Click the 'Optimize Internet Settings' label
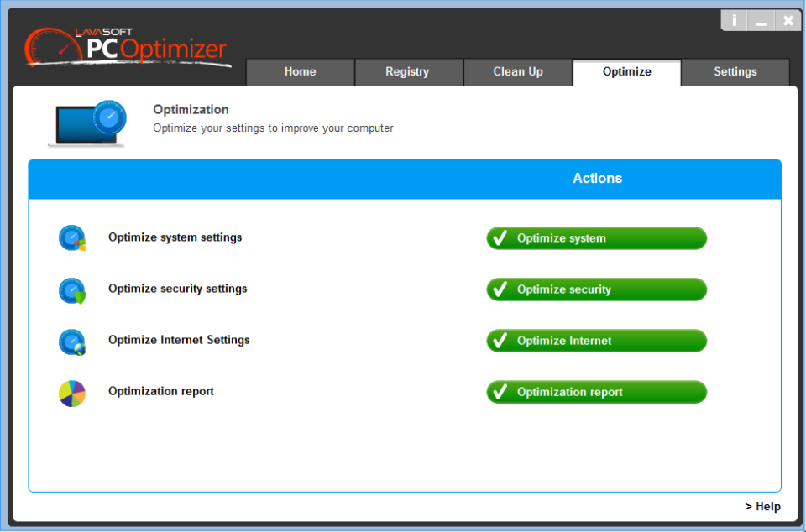Image resolution: width=806 pixels, height=532 pixels. (179, 340)
